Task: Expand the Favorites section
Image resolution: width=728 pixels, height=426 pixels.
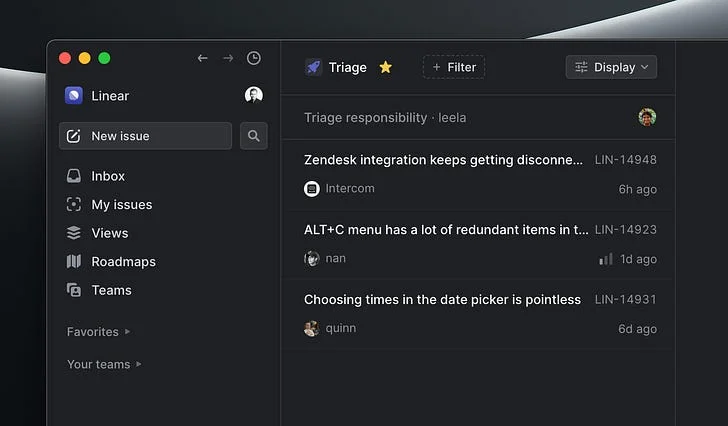Action: tap(98, 332)
